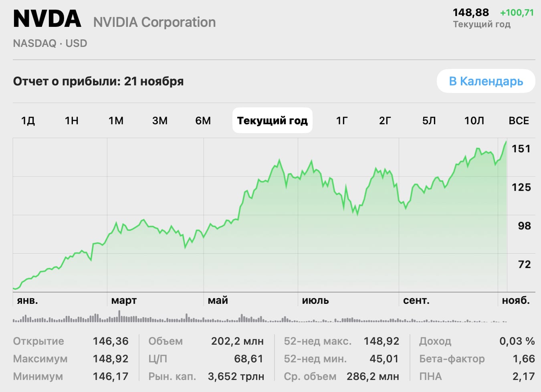Click the май month axis label

218,300
